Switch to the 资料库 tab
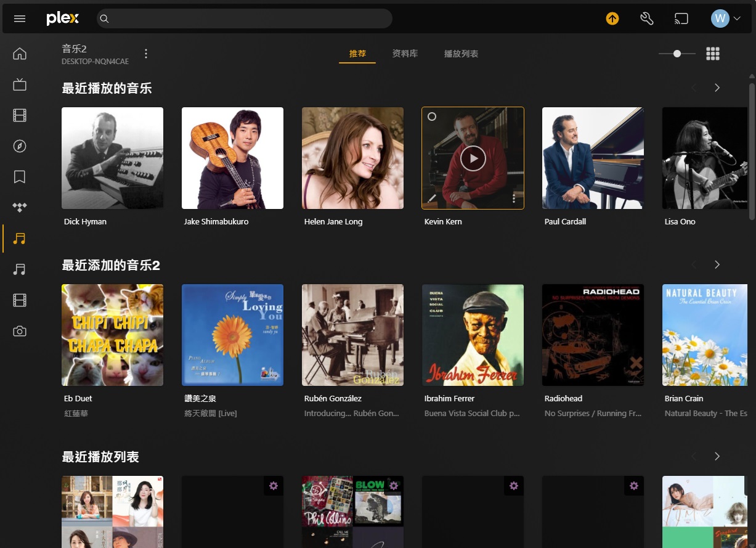Viewport: 756px width, 548px height. (x=405, y=54)
